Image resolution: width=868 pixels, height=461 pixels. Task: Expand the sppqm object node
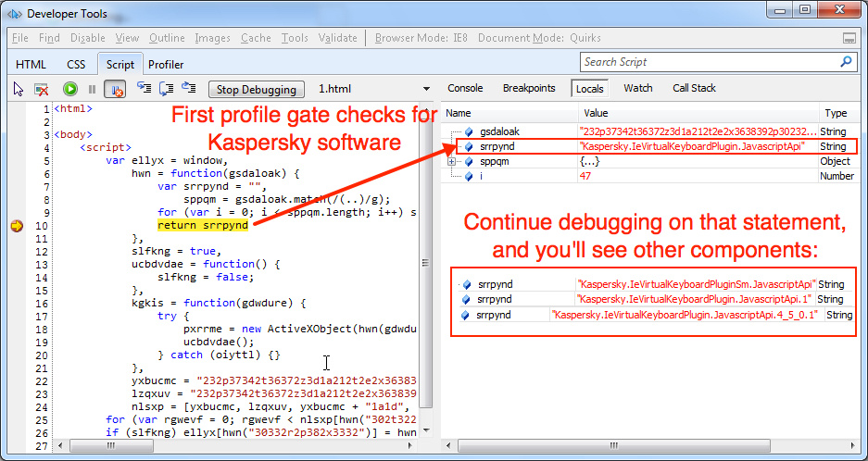click(452, 162)
